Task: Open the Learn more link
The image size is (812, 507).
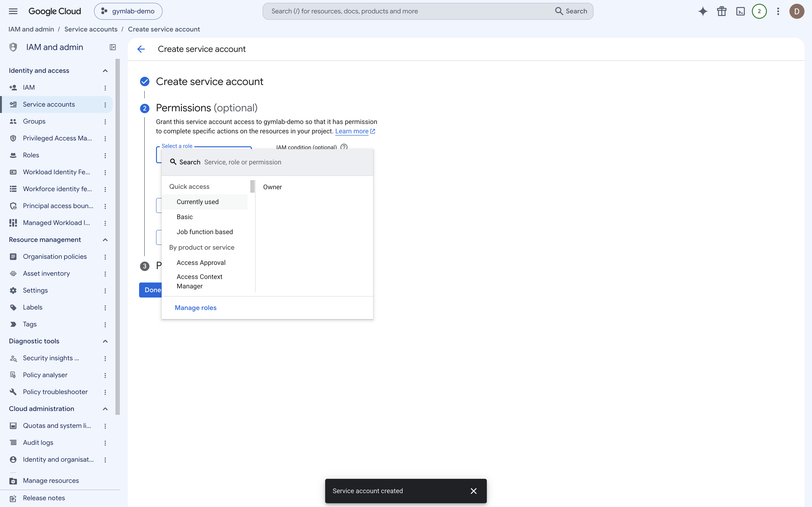Action: [355, 131]
